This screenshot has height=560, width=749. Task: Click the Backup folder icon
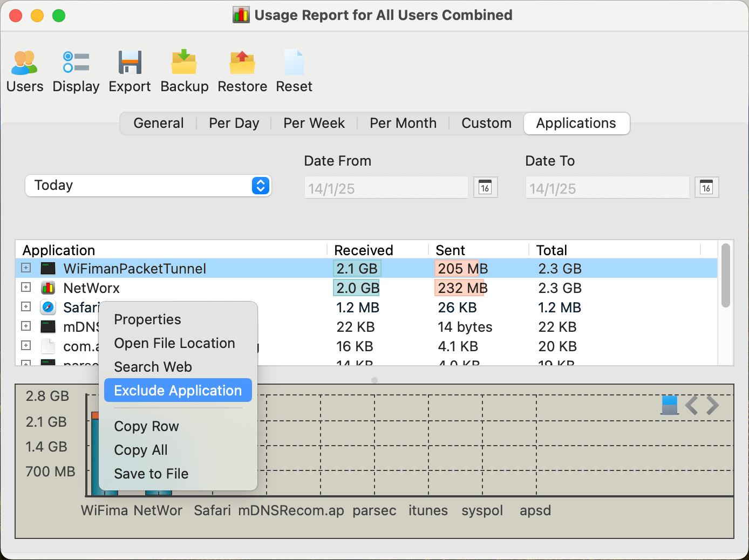click(x=184, y=63)
